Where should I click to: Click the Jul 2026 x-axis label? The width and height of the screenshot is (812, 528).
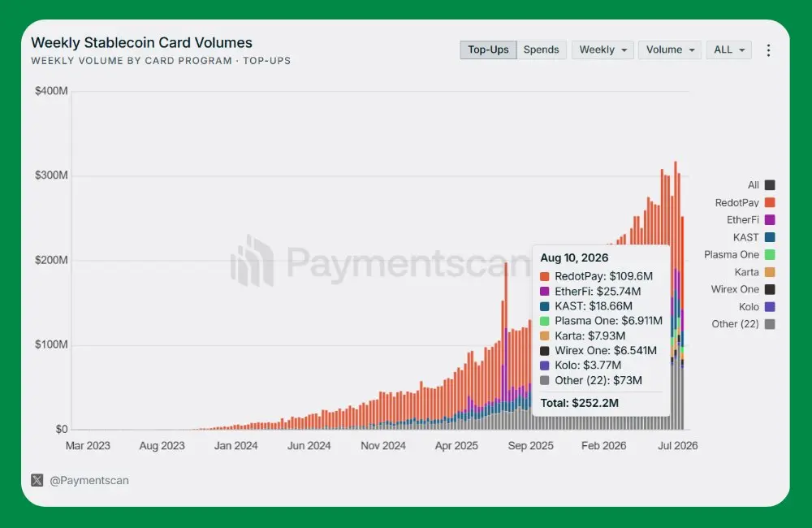tap(677, 446)
